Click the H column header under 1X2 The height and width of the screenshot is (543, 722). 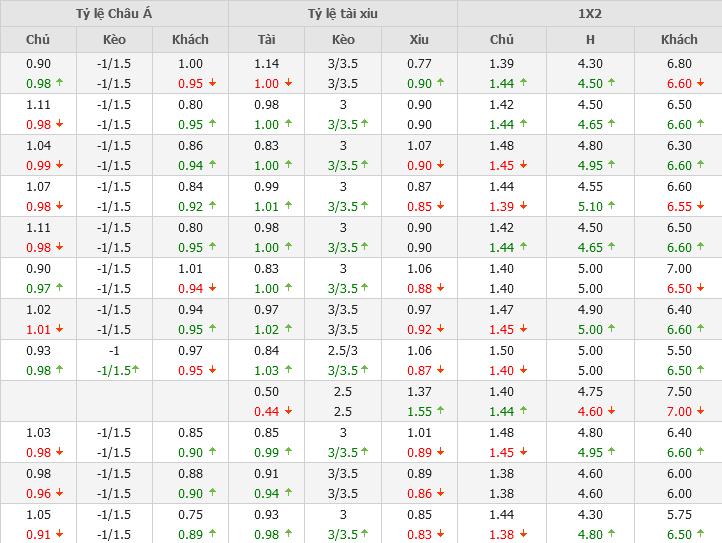click(x=590, y=40)
